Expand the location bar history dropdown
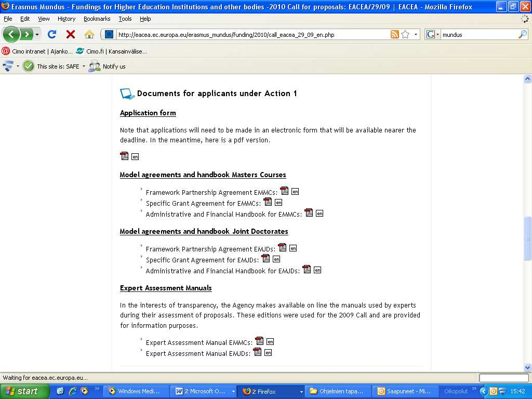 tap(416, 34)
